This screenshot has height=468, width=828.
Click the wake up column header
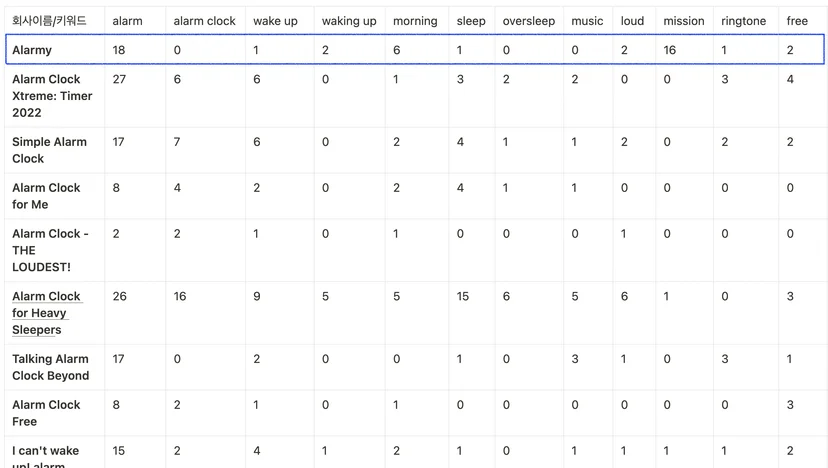click(x=280, y=21)
